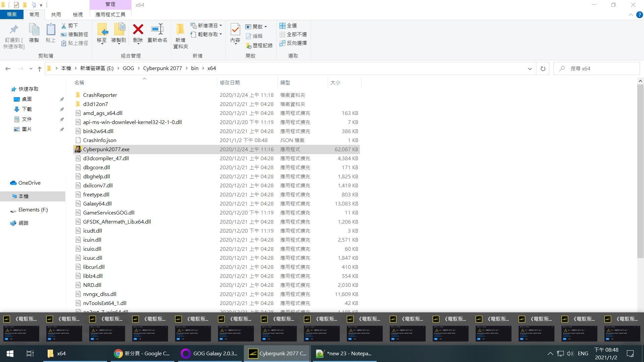Sort by Size (大小) column header
This screenshot has width=644, height=362.
click(335, 82)
